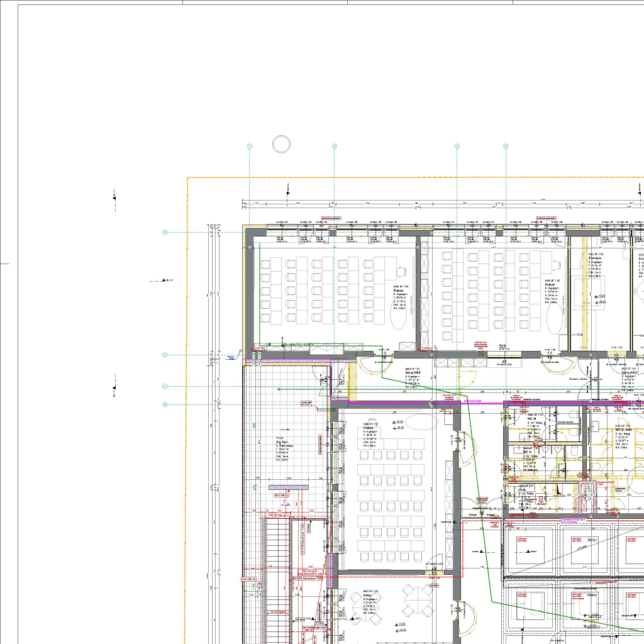Select the teacher's desk chair in the top-left classroom
644x644 pixels.
[x=401, y=271]
